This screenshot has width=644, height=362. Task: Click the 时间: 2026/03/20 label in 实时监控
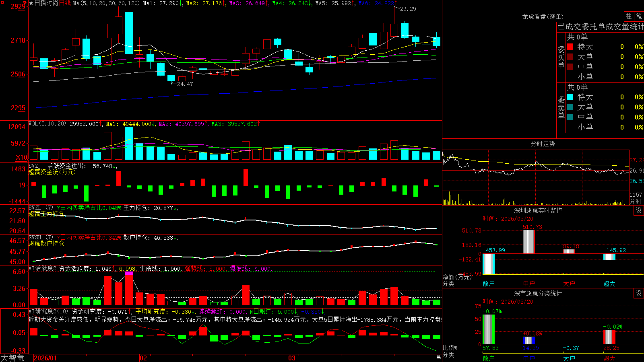pyautogui.click(x=508, y=219)
